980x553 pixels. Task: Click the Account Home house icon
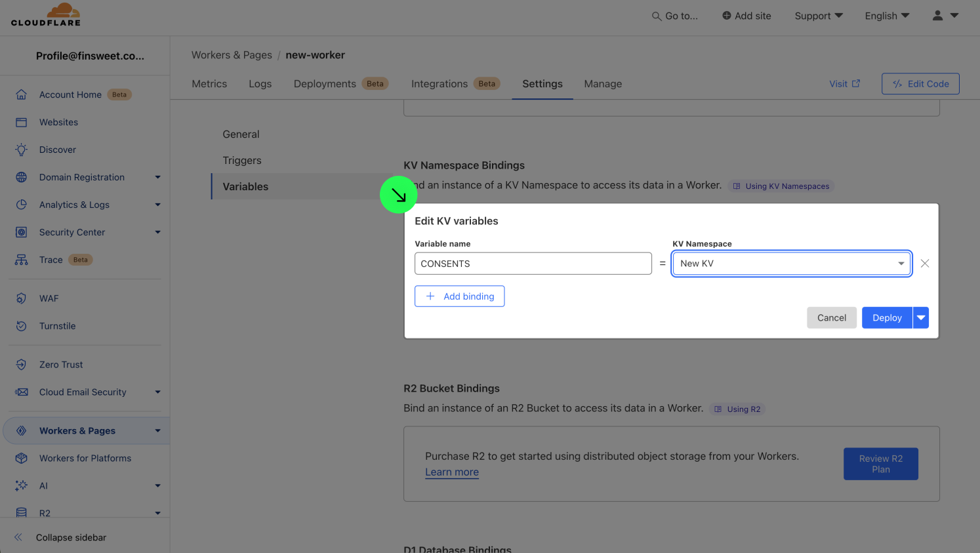[22, 94]
